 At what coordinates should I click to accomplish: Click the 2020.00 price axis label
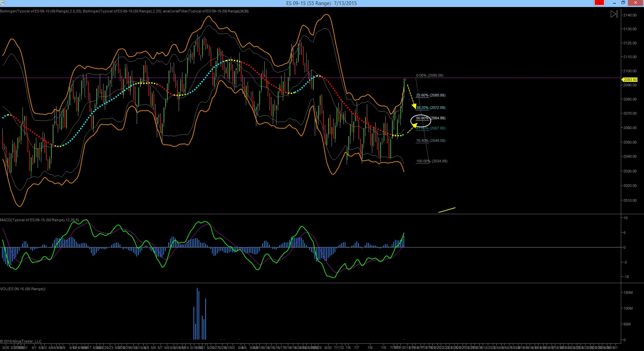point(630,186)
